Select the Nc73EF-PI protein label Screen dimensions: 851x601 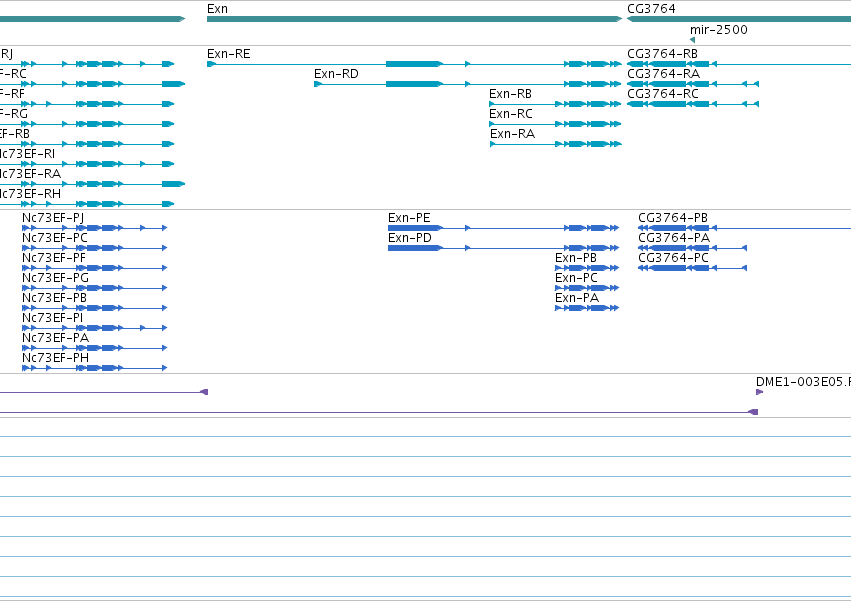point(53,318)
